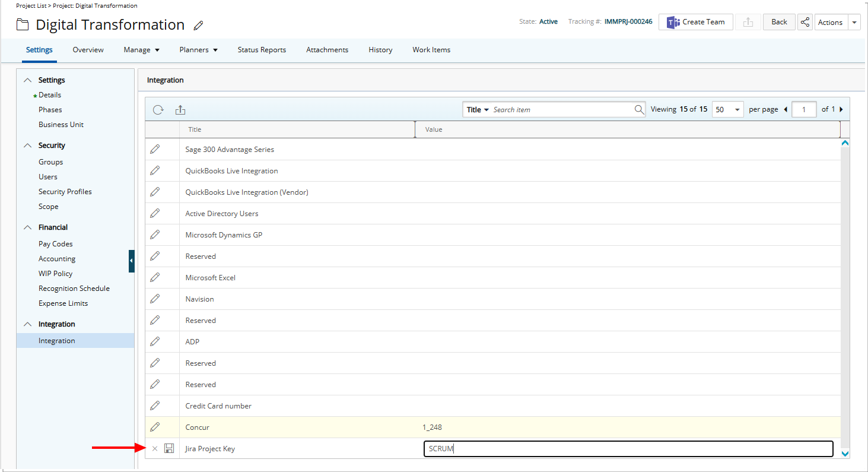This screenshot has width=868, height=472.
Task: Click the search magnifier icon
Action: click(639, 109)
